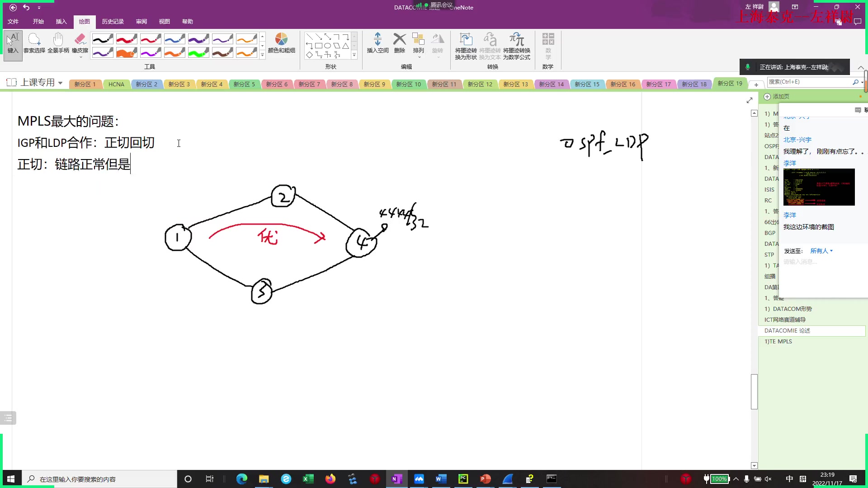This screenshot has height=488, width=868.
Task: Click the undo arrow in title bar
Action: 26,7
